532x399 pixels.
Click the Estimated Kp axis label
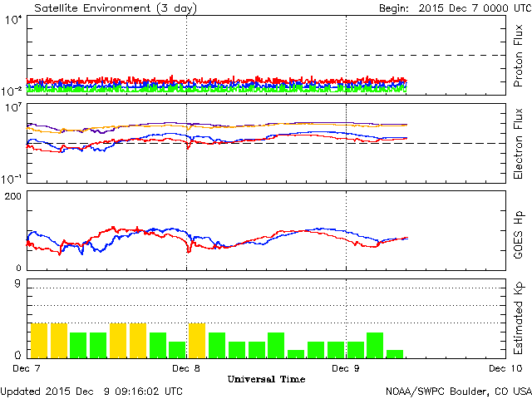coord(519,318)
